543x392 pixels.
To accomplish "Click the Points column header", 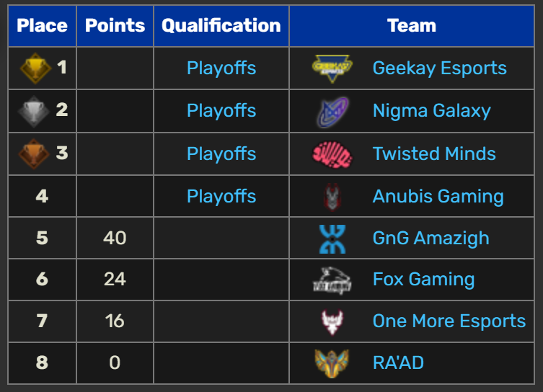I will [x=115, y=26].
